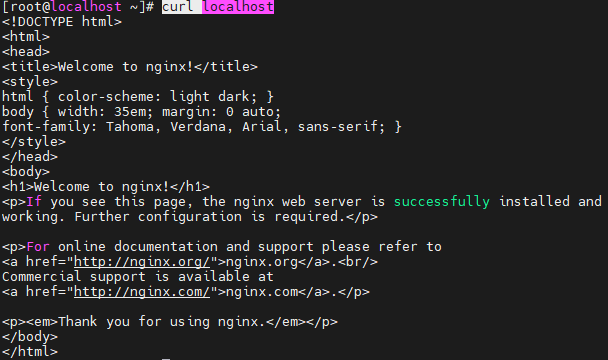The image size is (608, 360).
Task: Click the '<!DOCTYPE html>' line
Action: (x=62, y=22)
